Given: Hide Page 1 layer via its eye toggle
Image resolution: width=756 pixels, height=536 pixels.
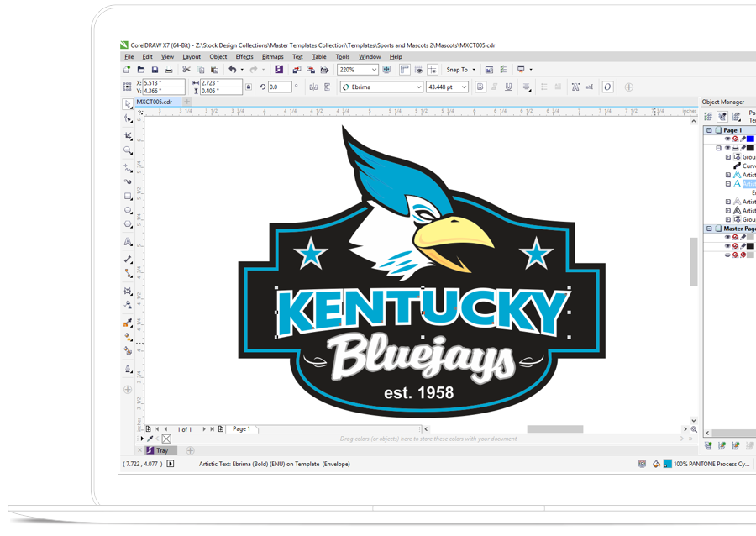Looking at the screenshot, I should 728,139.
